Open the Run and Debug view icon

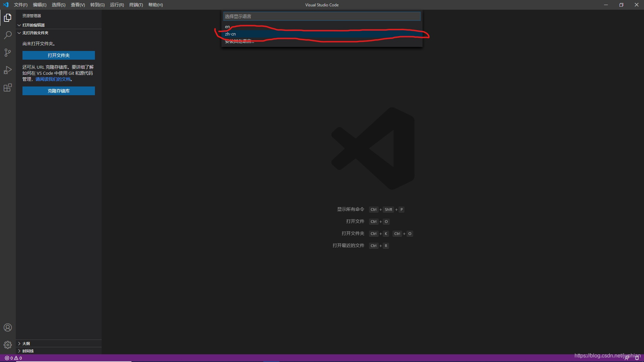point(8,70)
